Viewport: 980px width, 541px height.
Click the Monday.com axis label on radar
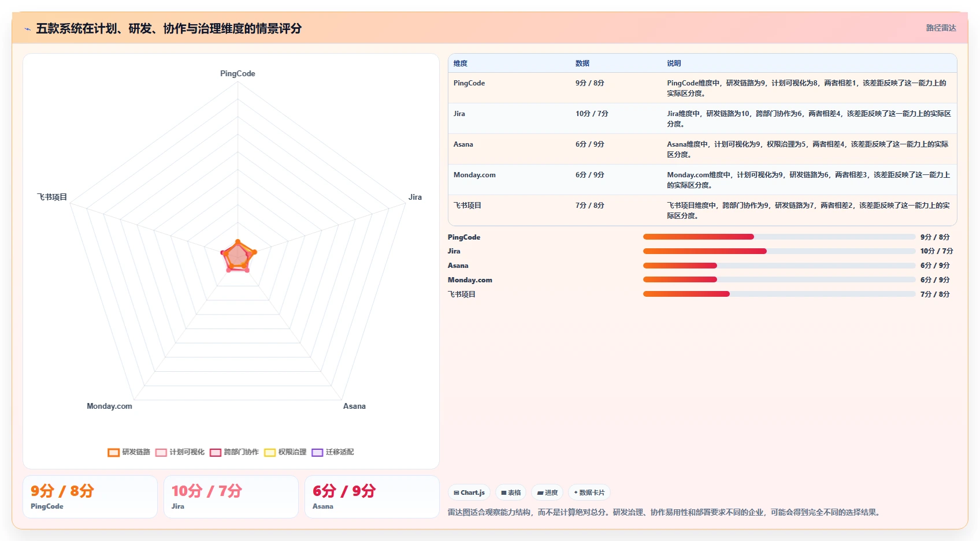point(109,406)
